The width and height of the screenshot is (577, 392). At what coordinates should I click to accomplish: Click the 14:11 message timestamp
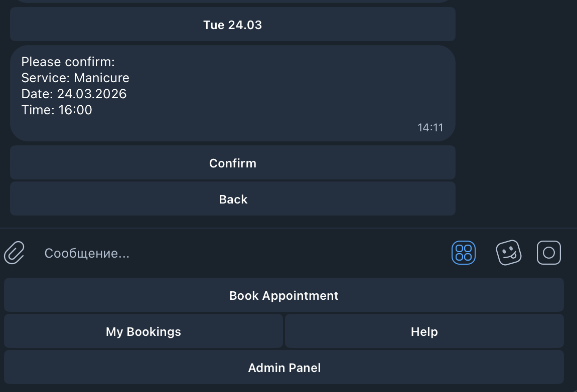(x=430, y=128)
